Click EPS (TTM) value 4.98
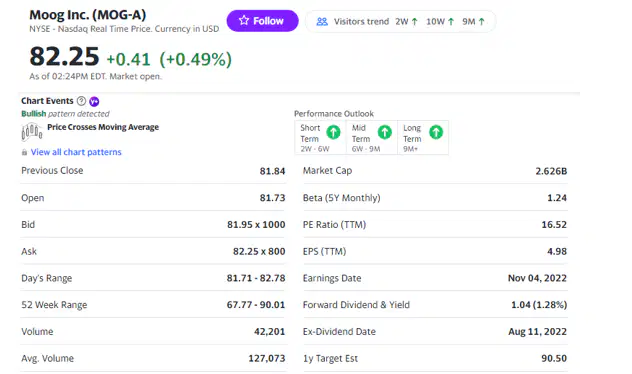The width and height of the screenshot is (632, 374). (x=557, y=251)
